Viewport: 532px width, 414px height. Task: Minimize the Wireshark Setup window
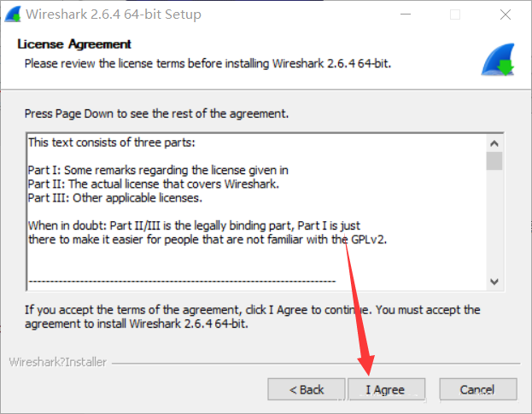point(406,15)
